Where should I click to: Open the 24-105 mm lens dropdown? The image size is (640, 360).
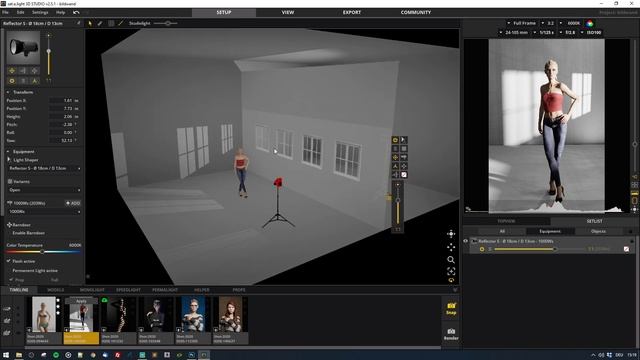513,32
